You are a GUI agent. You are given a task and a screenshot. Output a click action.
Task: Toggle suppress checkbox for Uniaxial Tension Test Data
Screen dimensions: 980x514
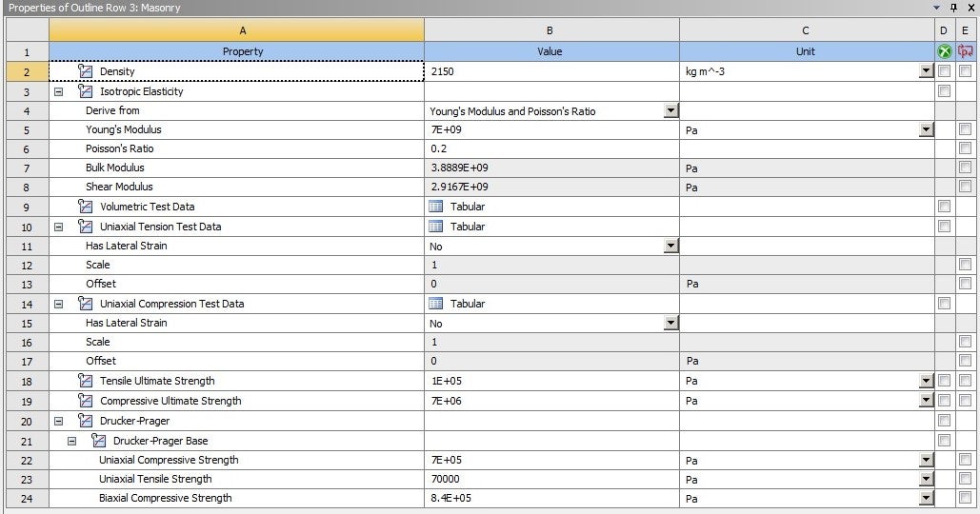click(945, 227)
